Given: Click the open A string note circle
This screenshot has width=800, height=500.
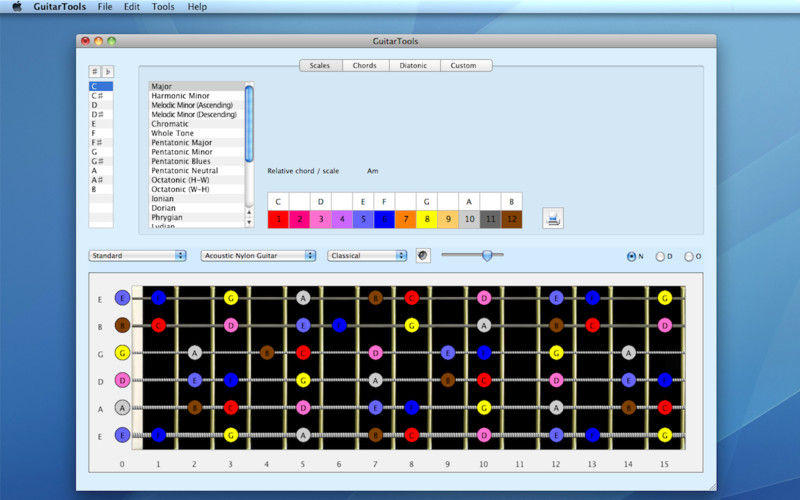Looking at the screenshot, I should [x=122, y=407].
